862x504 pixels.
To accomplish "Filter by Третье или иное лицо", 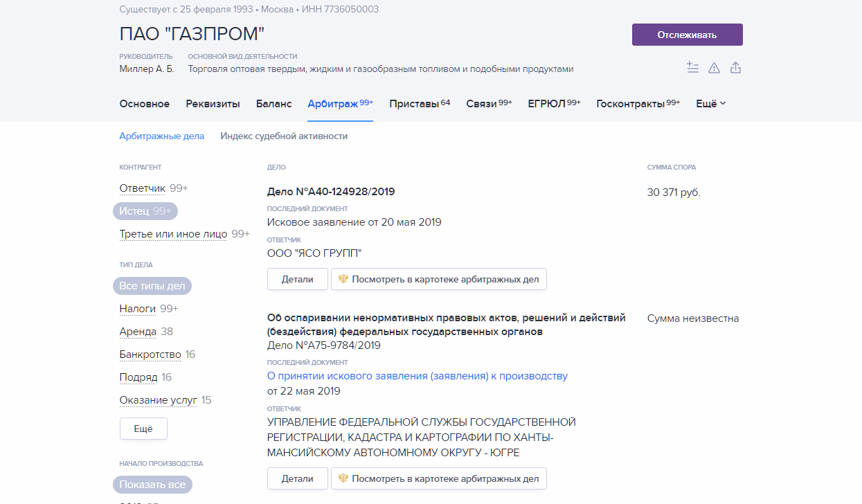I will (173, 234).
